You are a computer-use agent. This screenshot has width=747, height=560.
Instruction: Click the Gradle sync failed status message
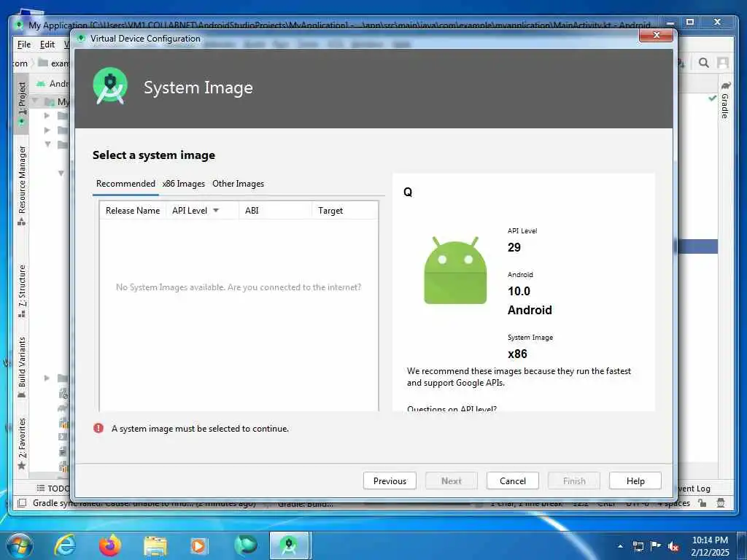click(144, 503)
